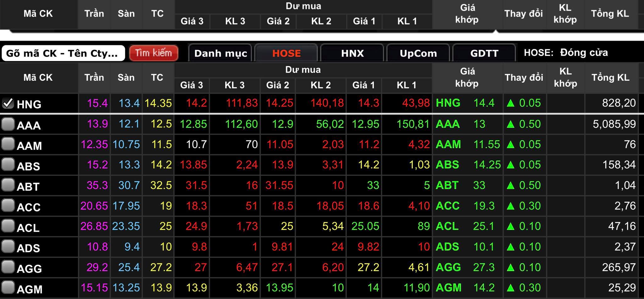Switch to the HNX tab
The width and height of the screenshot is (644, 299).
coord(353,53)
